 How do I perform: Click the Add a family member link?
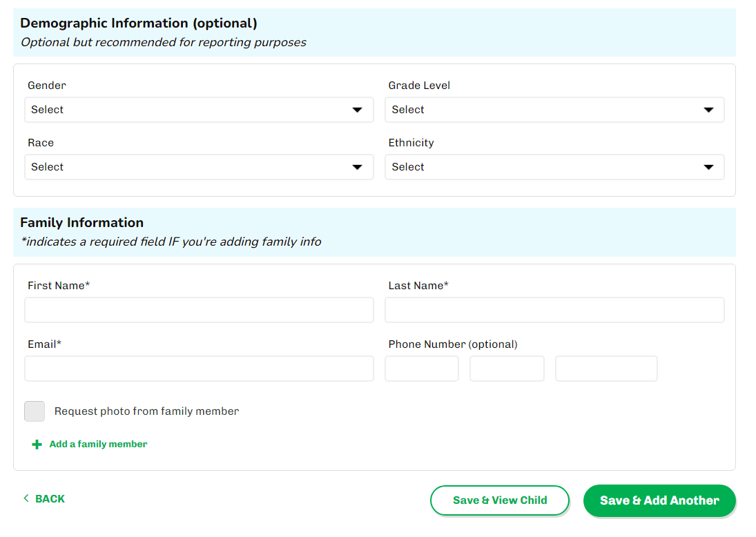pyautogui.click(x=98, y=445)
